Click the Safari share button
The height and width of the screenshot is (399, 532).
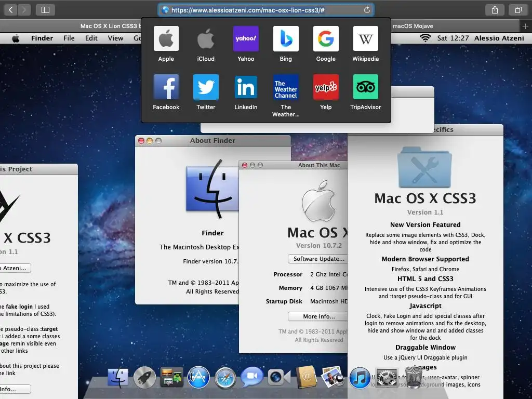click(x=495, y=10)
